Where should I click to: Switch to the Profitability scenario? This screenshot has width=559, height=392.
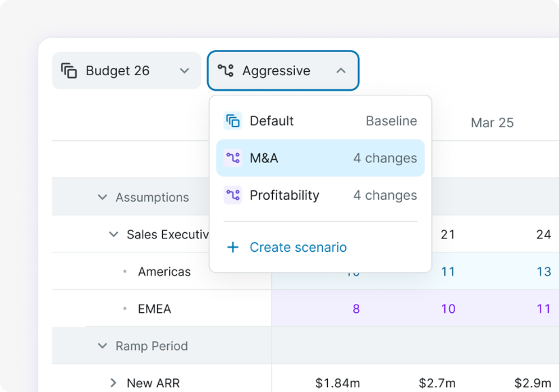pyautogui.click(x=320, y=196)
